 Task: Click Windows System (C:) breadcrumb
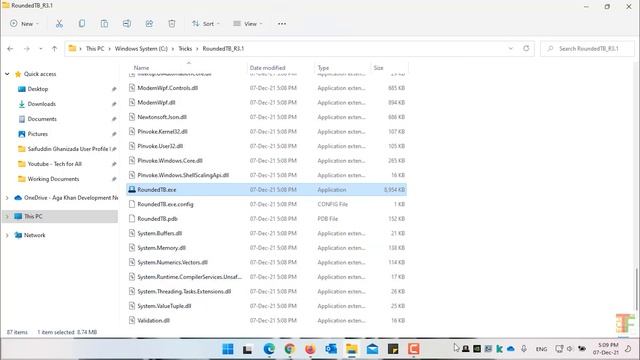(141, 49)
